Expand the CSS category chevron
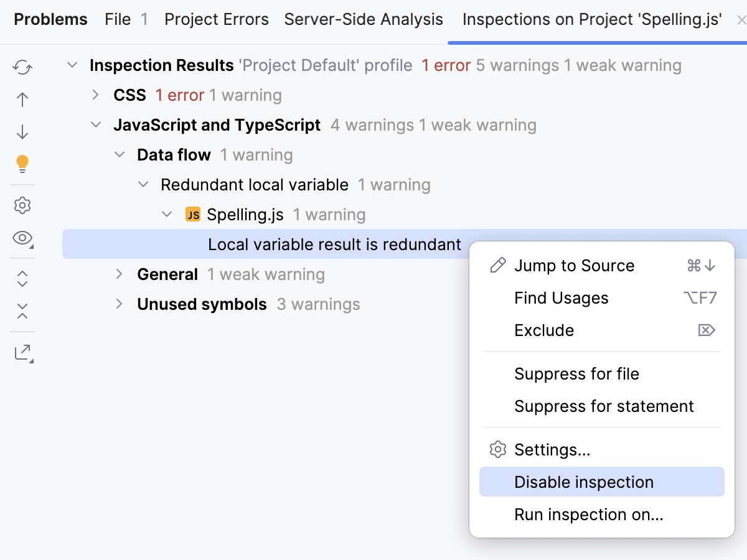Viewport: 747px width, 560px height. tap(95, 95)
